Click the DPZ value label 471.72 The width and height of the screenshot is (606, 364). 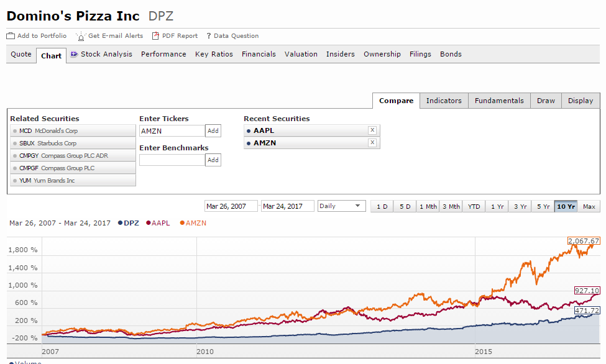tap(587, 311)
